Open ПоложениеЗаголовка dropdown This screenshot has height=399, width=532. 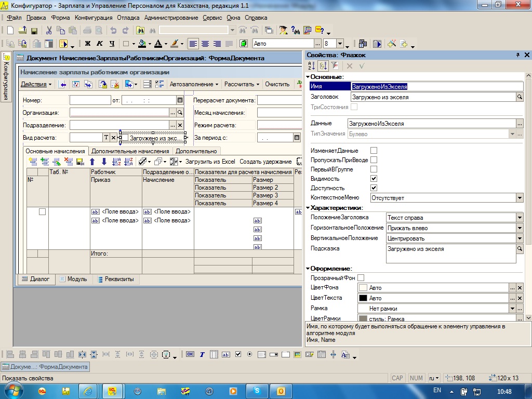click(520, 218)
